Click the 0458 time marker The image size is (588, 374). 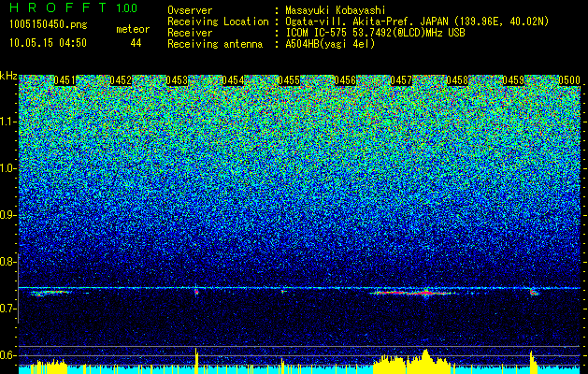tap(457, 80)
